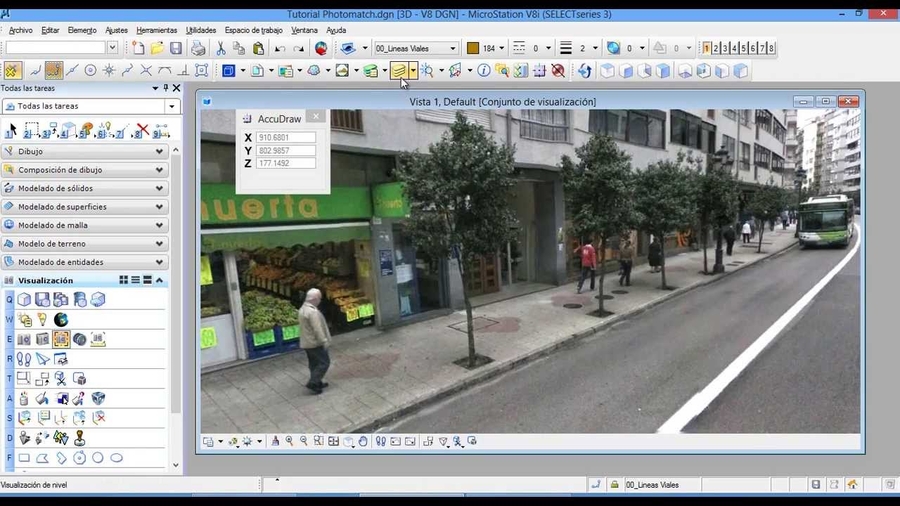Image resolution: width=900 pixels, height=506 pixels.
Task: Toggle view number 8 button
Action: 771,48
